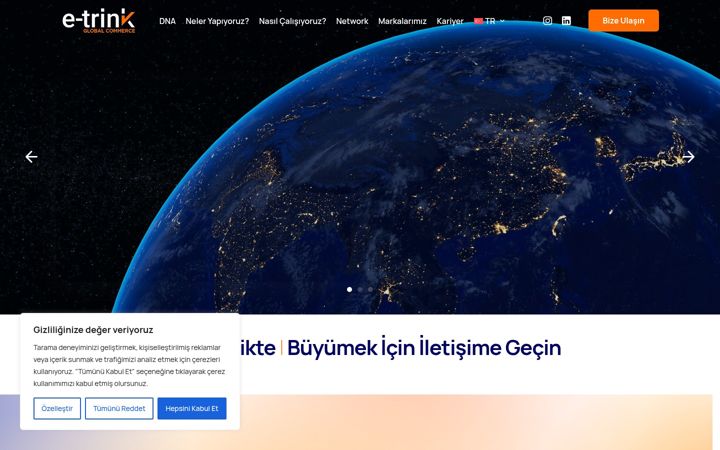Reject cookies with Tümünü Reddet
The height and width of the screenshot is (450, 720).
119,408
